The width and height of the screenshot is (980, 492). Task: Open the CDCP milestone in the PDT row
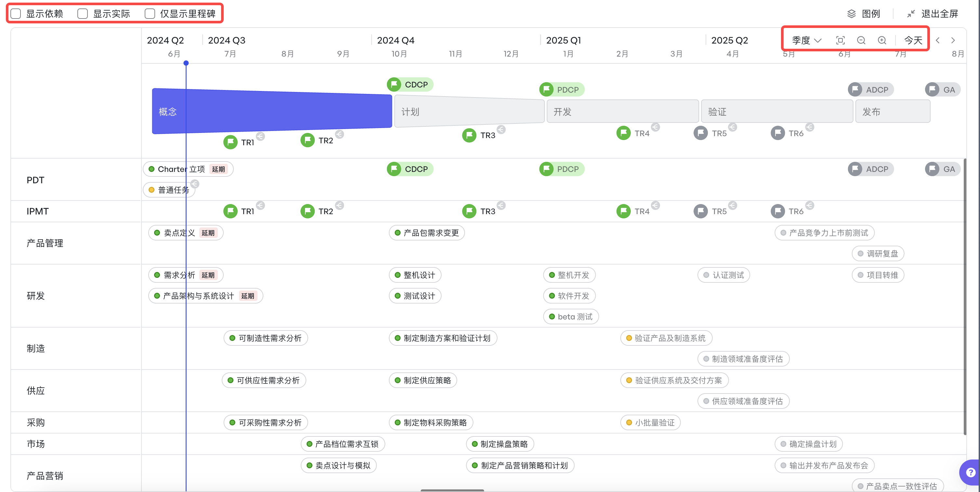(410, 169)
